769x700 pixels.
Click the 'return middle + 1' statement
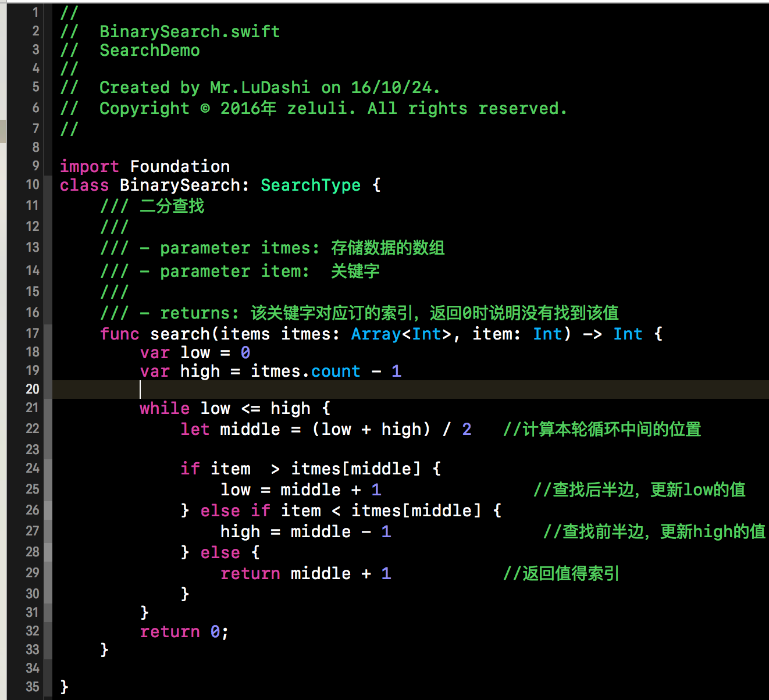coord(305,573)
